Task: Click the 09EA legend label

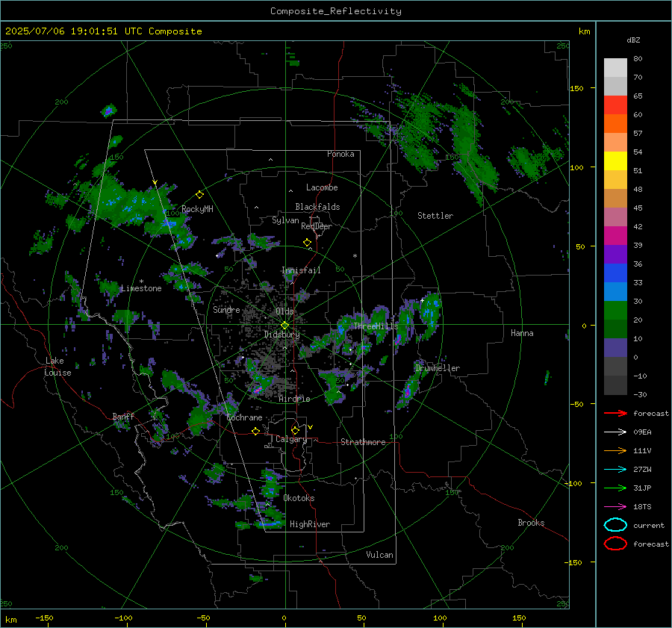Action: click(x=642, y=432)
